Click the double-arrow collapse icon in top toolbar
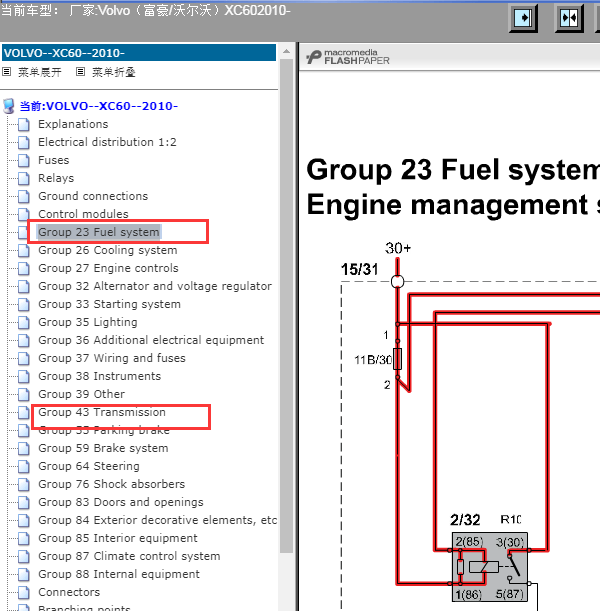 coord(569,18)
